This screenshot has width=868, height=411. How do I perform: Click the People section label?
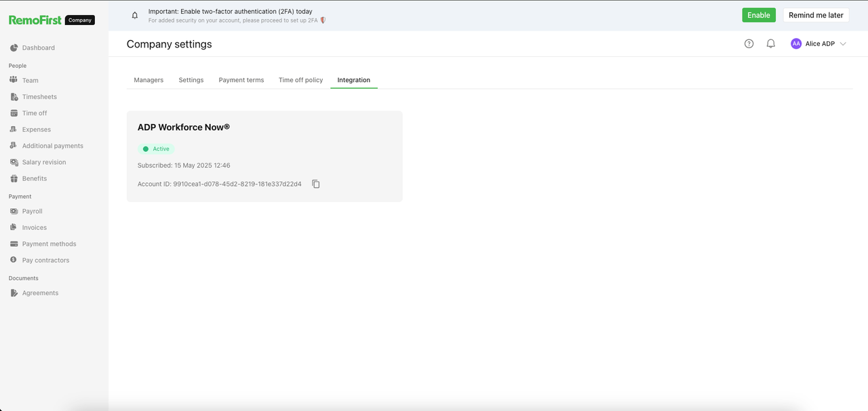(x=18, y=66)
